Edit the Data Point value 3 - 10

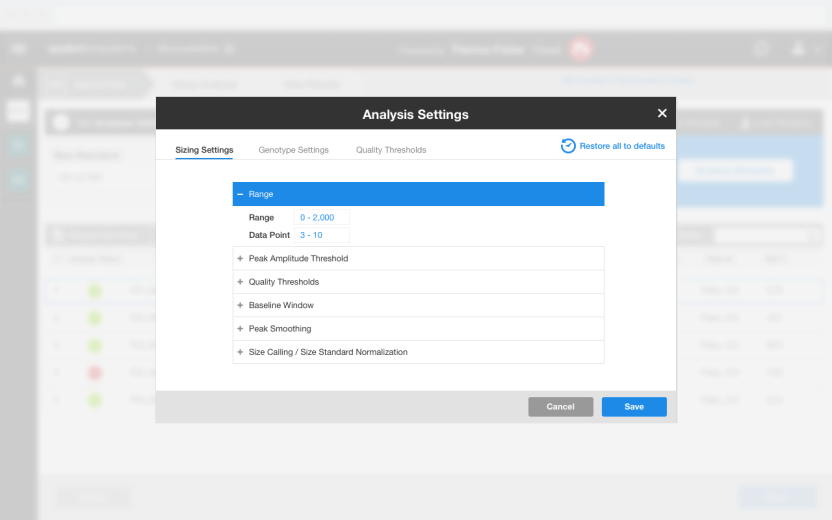tap(322, 235)
